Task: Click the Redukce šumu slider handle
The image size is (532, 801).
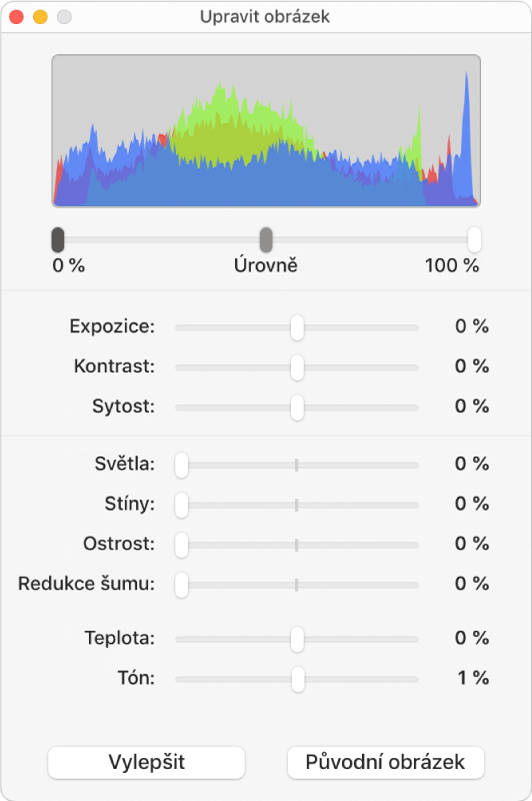Action: click(x=181, y=585)
